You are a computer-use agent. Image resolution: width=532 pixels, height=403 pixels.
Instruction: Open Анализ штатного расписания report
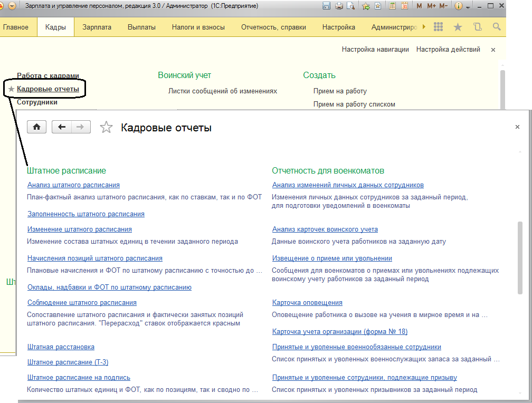click(x=73, y=185)
